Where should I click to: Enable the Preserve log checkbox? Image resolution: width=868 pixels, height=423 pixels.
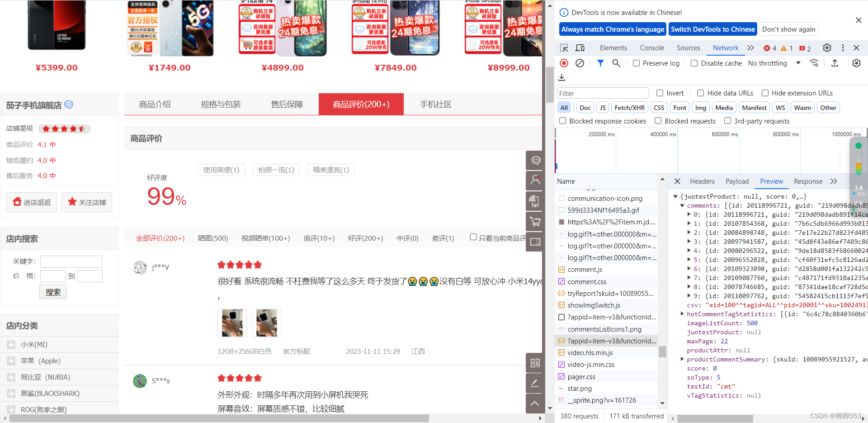(x=636, y=63)
